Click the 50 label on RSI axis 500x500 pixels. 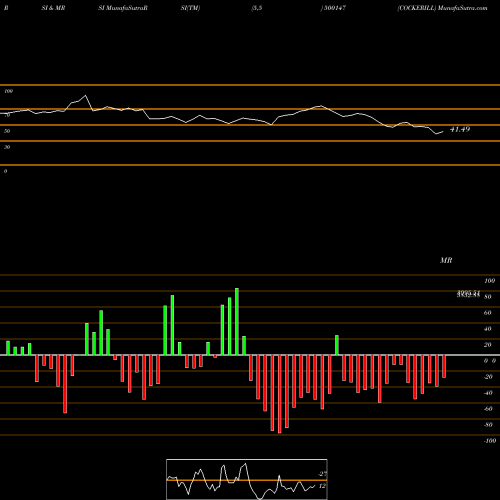click(x=7, y=131)
